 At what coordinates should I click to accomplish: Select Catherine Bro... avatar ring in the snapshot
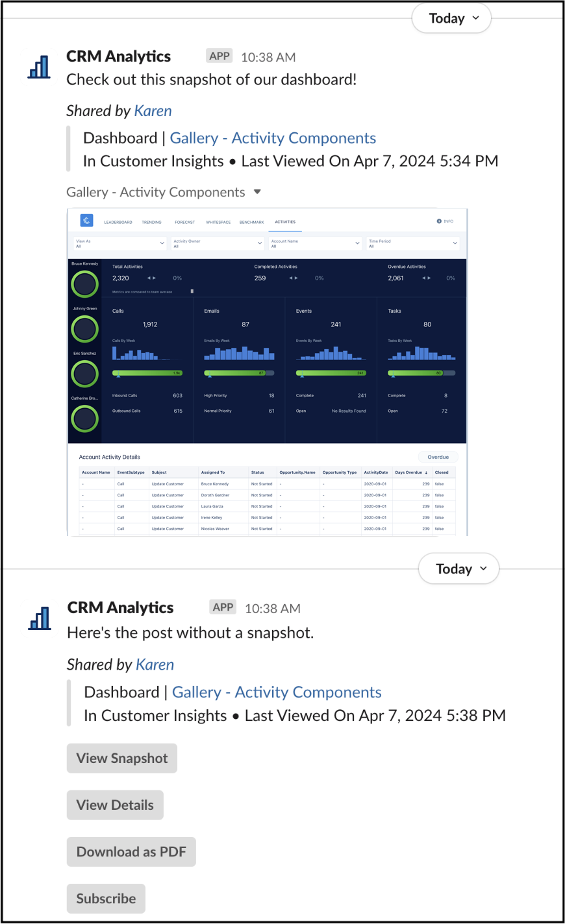click(84, 419)
